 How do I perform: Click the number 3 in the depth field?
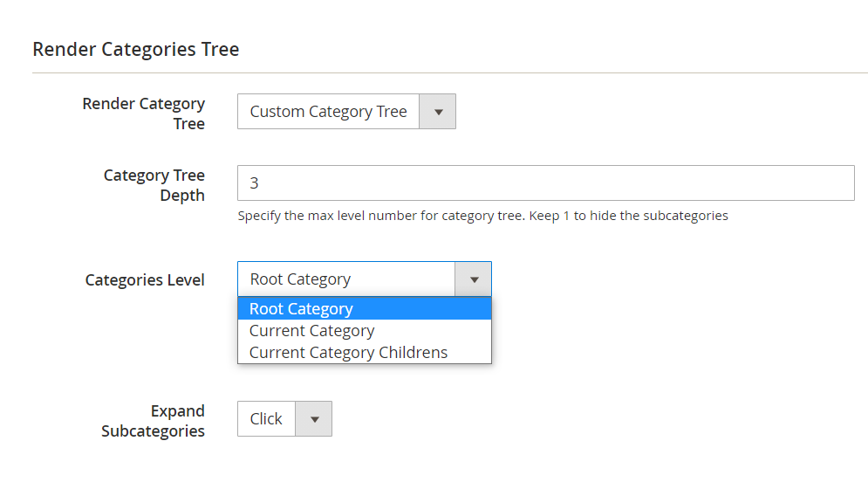[x=255, y=183]
